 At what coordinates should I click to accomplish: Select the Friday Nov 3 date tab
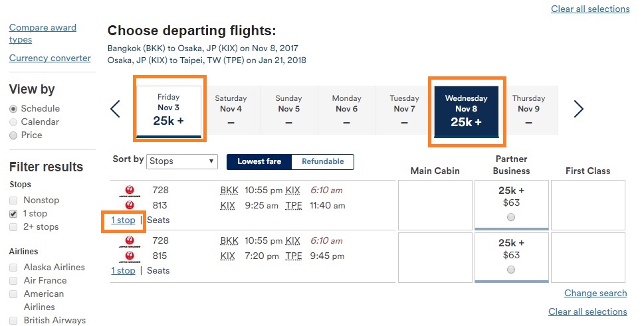(169, 111)
